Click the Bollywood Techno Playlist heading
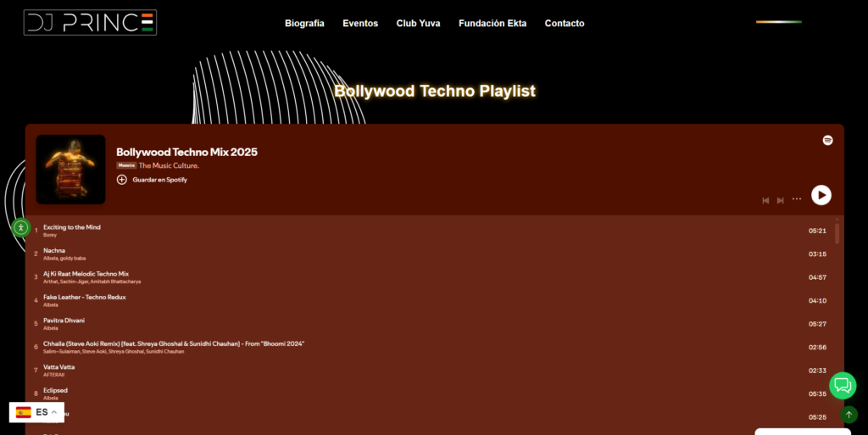Screen dimensions: 868x435 435,91
